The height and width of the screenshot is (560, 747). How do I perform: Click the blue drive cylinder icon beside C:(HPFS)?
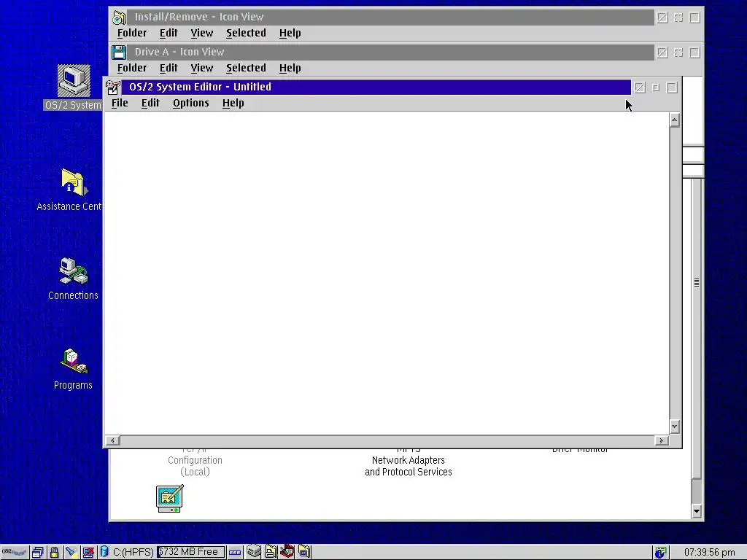104,552
